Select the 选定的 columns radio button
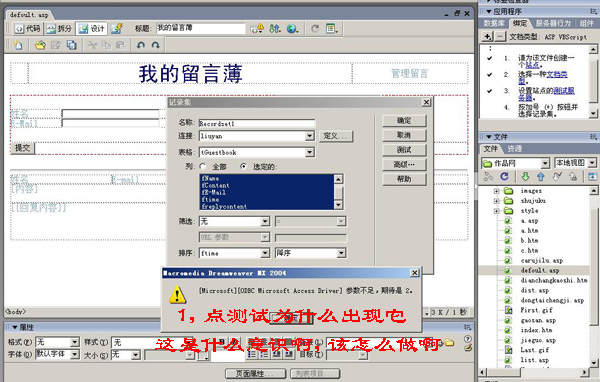The width and height of the screenshot is (600, 382). tap(243, 167)
